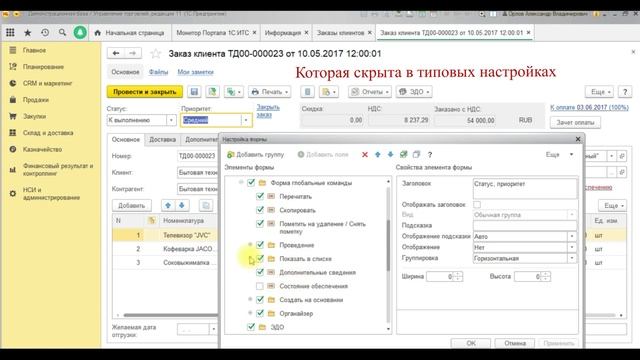This screenshot has height=360, width=640.
Task: Open the create-based-on icon dropdown
Action: tap(234, 92)
